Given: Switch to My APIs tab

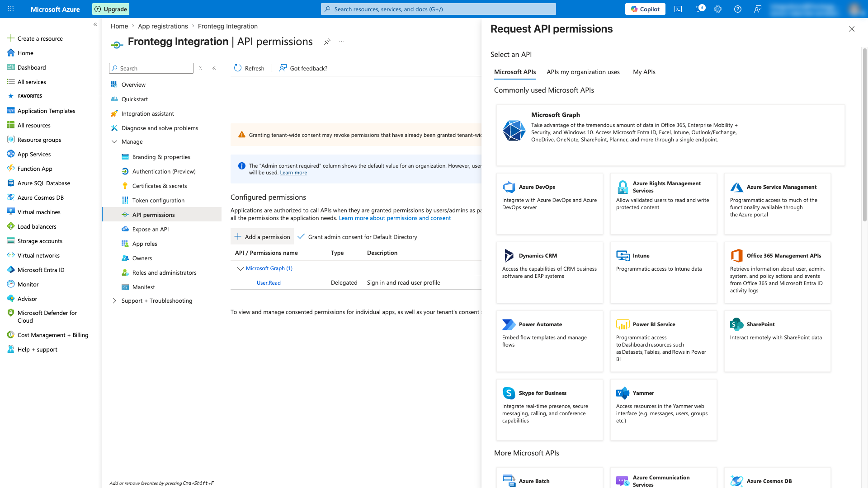Looking at the screenshot, I should [644, 72].
